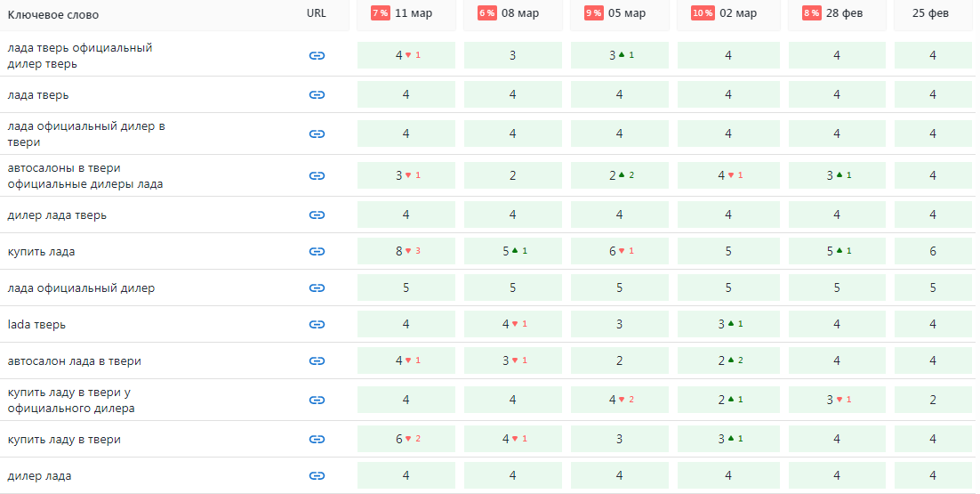Open URL link icon for 'лада тверь' row

click(x=317, y=95)
